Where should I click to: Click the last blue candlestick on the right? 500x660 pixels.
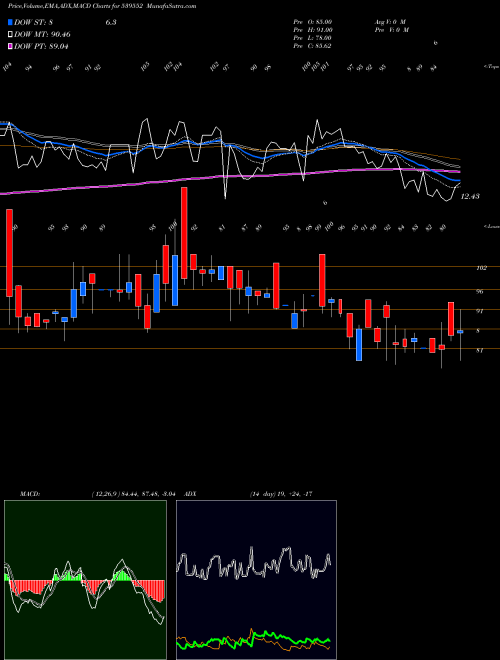pyautogui.click(x=460, y=332)
